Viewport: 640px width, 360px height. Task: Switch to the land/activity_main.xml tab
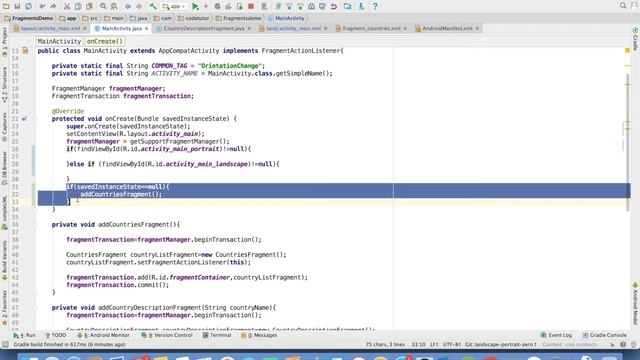[293, 28]
